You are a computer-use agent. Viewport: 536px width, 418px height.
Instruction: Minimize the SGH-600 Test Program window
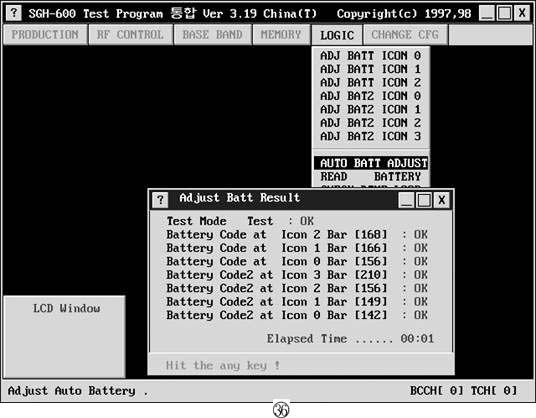(486, 13)
